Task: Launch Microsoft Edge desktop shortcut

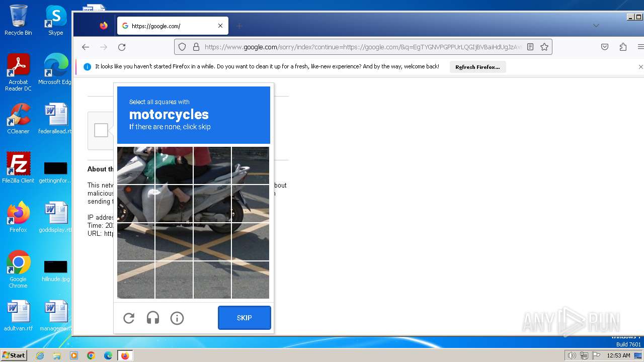Action: tap(55, 69)
